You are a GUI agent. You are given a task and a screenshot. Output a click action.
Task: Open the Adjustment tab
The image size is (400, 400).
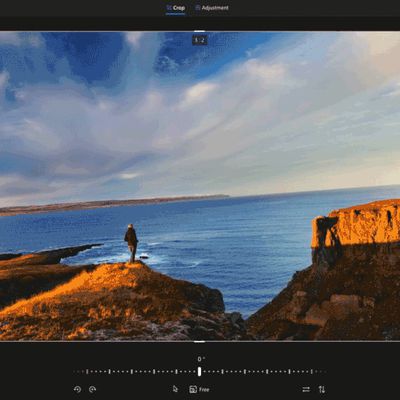tap(212, 8)
